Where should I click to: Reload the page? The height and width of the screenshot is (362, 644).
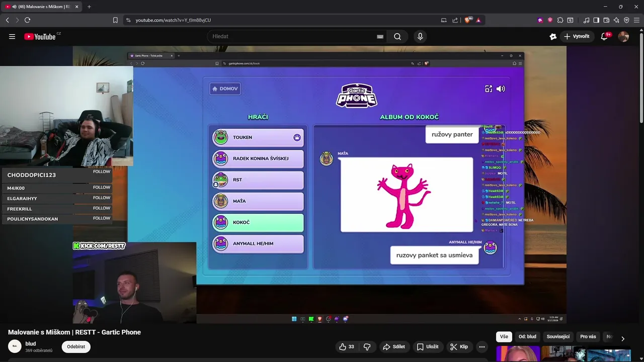[27, 20]
